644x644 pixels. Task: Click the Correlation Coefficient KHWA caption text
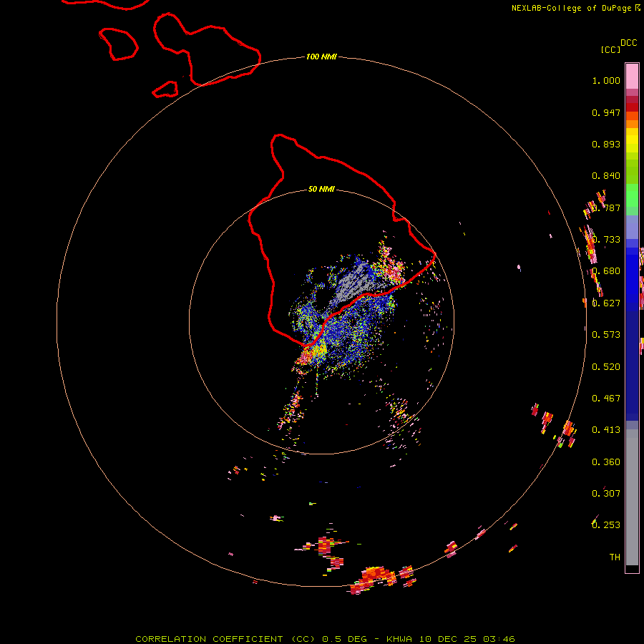point(325,639)
